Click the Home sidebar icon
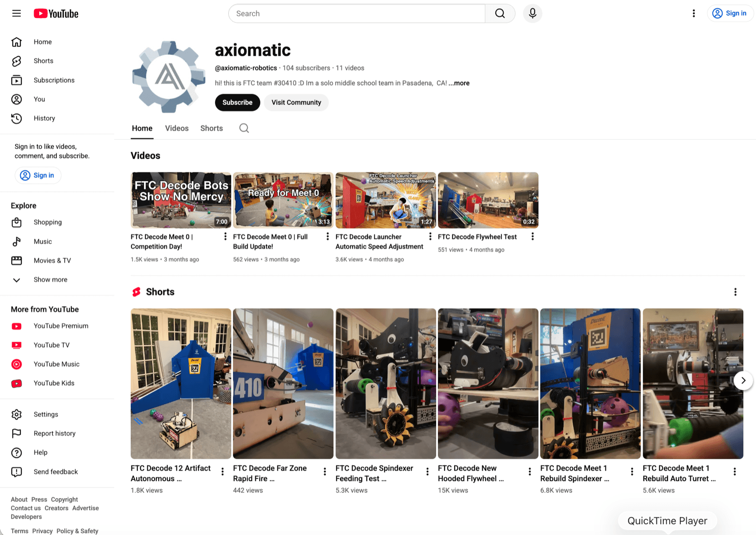 point(17,42)
